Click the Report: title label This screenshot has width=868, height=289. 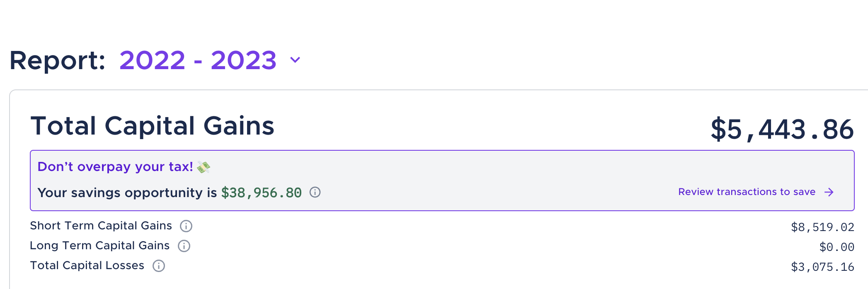coord(57,60)
